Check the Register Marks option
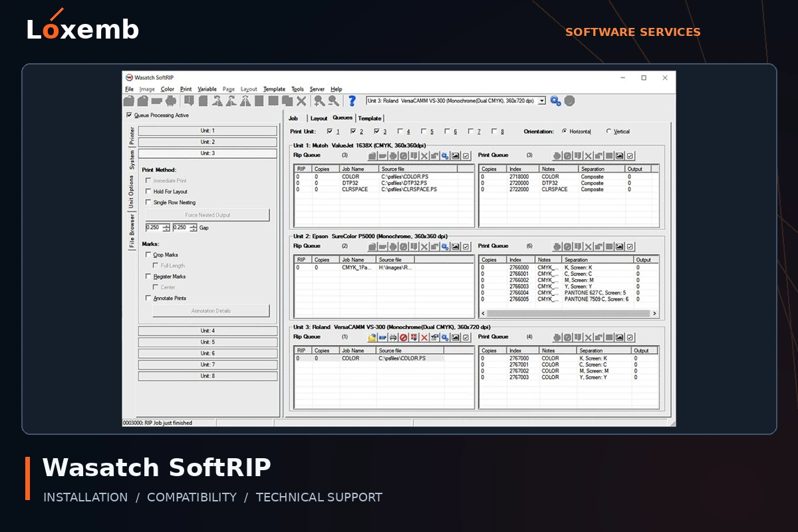This screenshot has height=532, width=798. [148, 277]
